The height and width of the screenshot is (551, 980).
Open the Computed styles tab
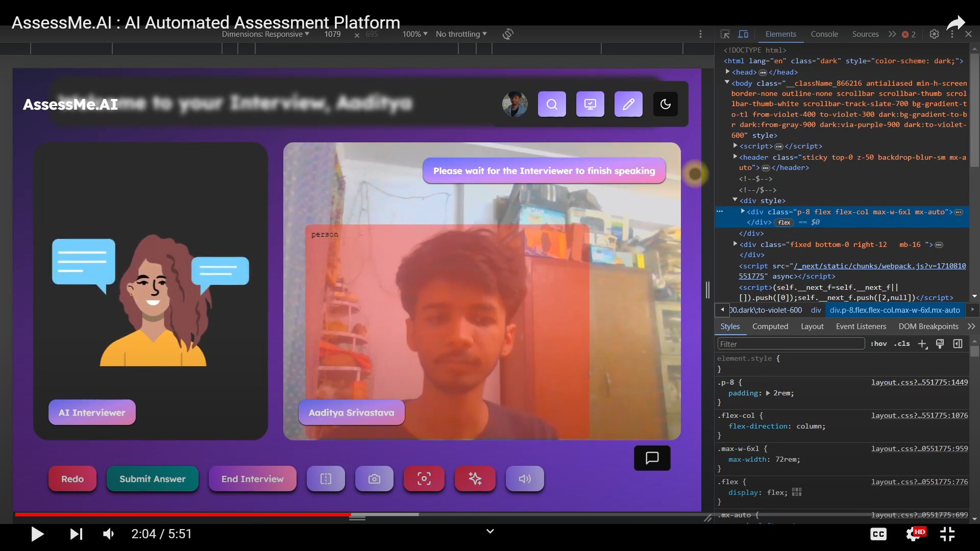pos(770,327)
